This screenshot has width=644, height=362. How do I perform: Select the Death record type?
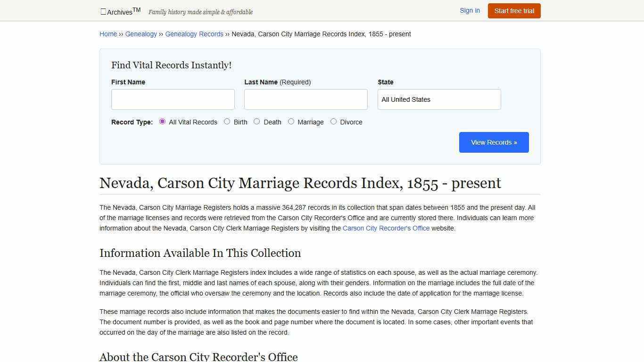[257, 121]
